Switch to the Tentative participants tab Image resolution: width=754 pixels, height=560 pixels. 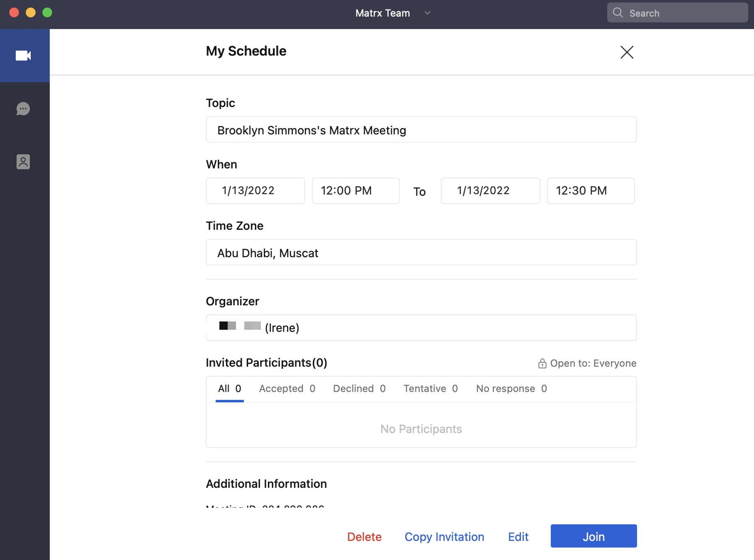tap(431, 389)
